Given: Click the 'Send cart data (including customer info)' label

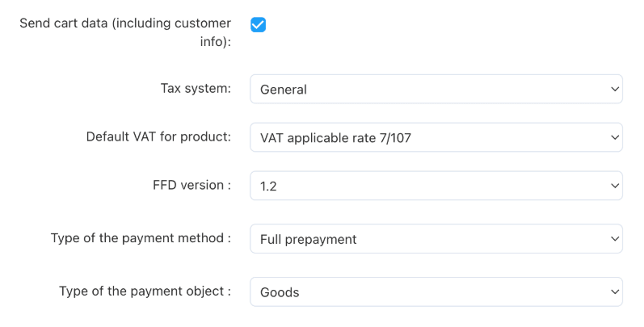Looking at the screenshot, I should [x=125, y=31].
